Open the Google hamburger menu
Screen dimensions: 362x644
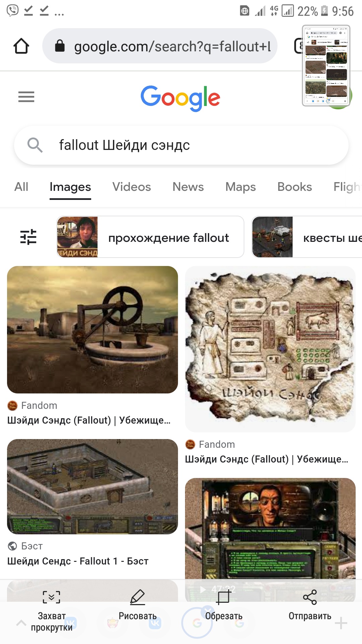(26, 97)
